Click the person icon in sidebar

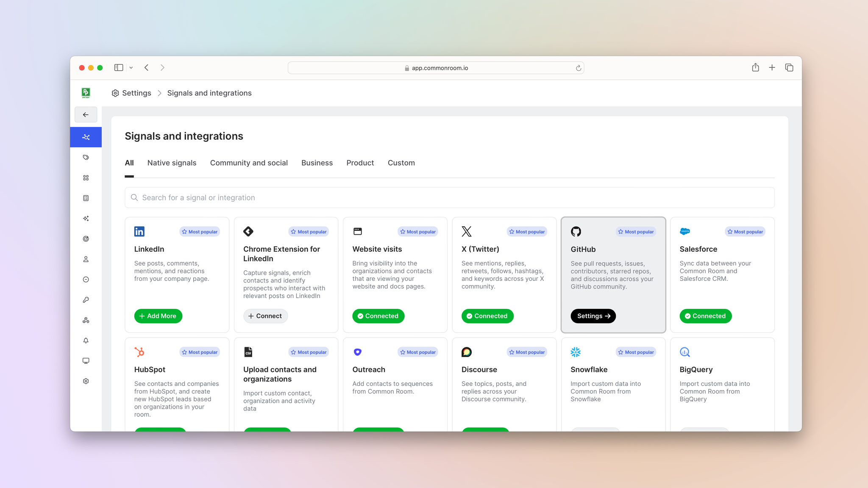pyautogui.click(x=86, y=259)
